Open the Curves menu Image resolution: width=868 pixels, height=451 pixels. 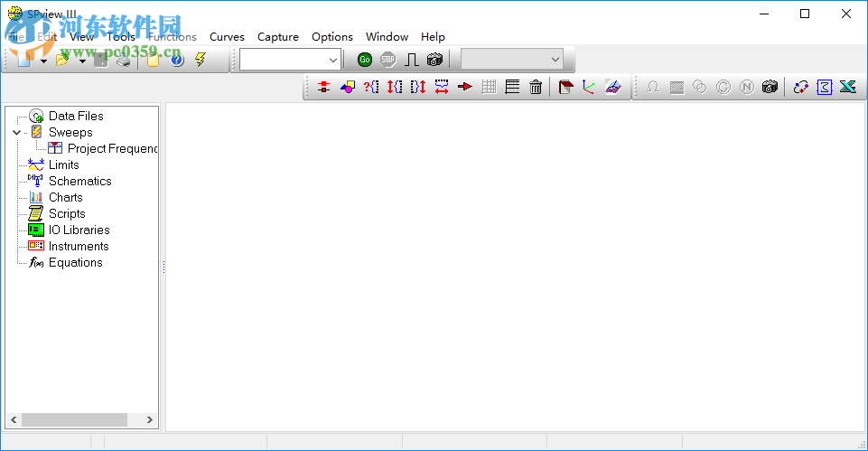[227, 36]
